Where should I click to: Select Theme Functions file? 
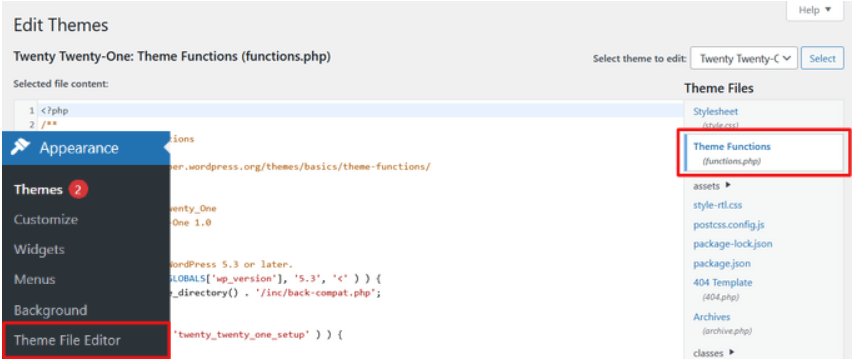732,147
